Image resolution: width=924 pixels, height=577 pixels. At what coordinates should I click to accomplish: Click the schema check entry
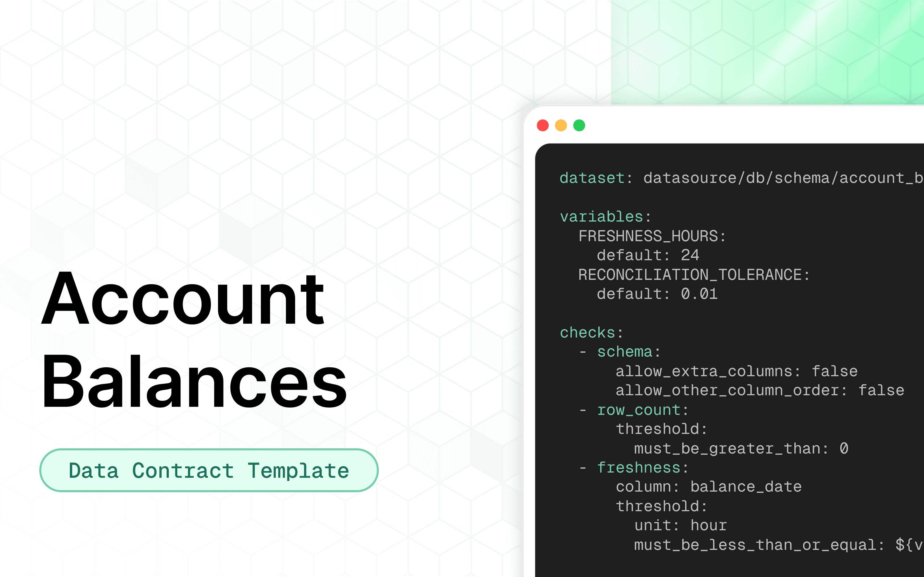coord(625,352)
